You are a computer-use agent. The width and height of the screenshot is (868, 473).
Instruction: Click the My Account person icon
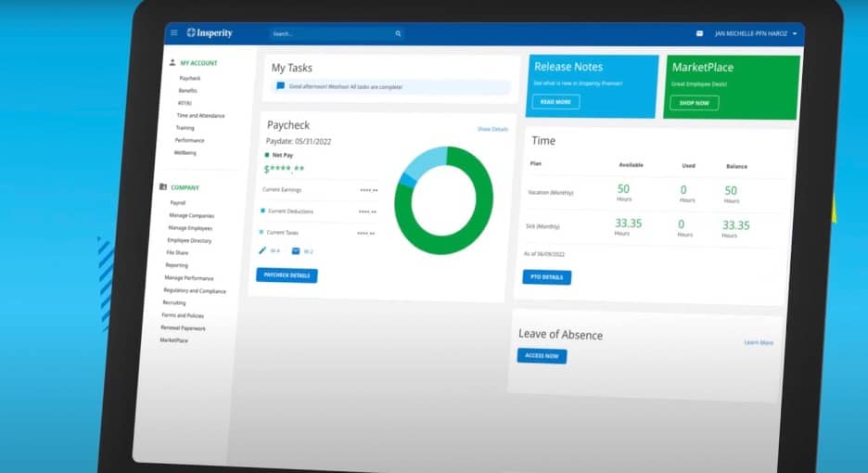point(172,62)
